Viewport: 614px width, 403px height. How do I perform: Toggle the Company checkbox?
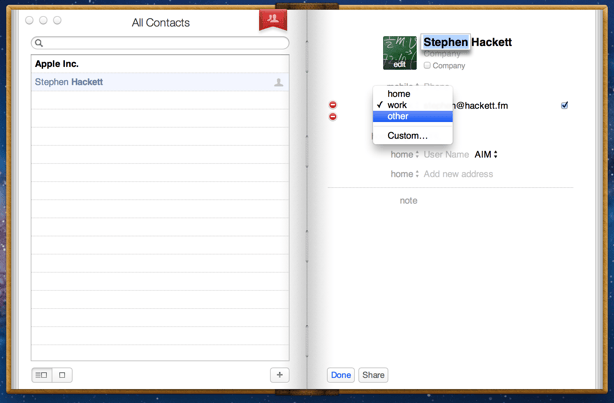tap(427, 65)
